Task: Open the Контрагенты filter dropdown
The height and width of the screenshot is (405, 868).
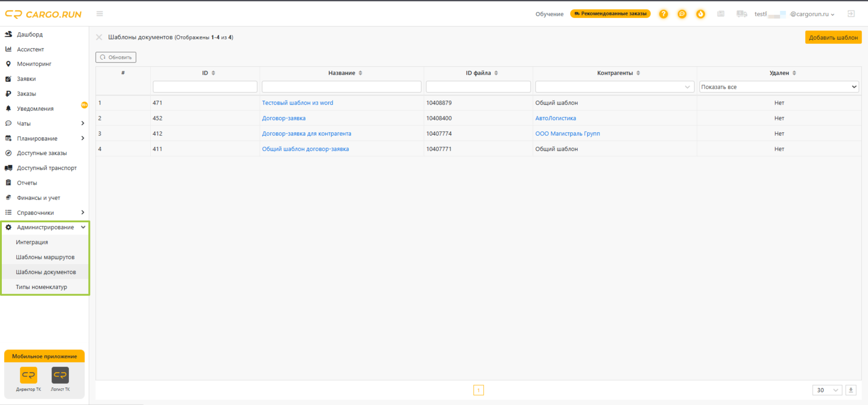Action: coord(614,87)
